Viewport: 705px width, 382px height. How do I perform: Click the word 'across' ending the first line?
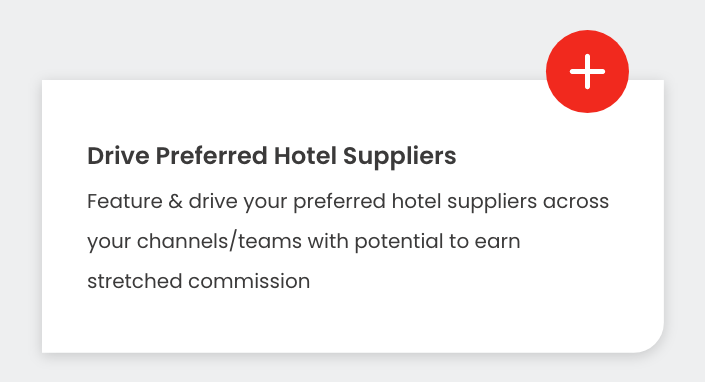576,202
